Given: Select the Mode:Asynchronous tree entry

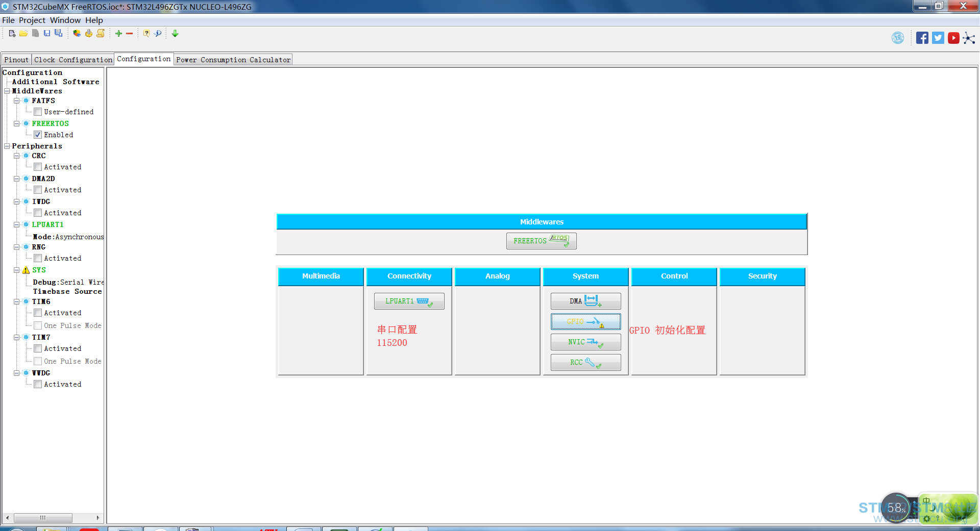Looking at the screenshot, I should click(68, 237).
